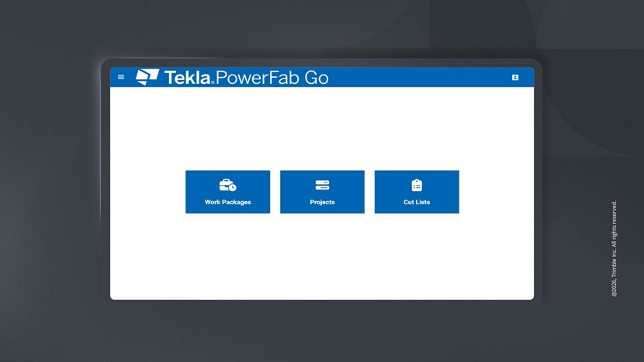
Task: Open the user account profile icon
Action: 515,78
